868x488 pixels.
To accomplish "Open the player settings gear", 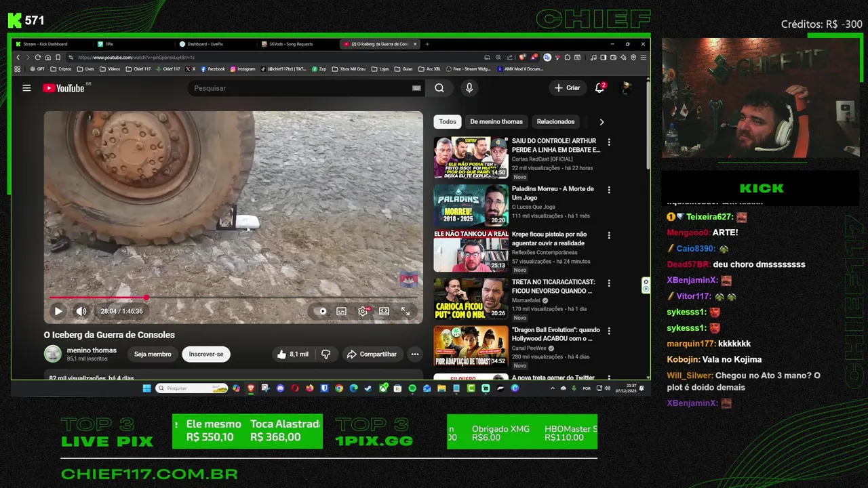I will [363, 311].
